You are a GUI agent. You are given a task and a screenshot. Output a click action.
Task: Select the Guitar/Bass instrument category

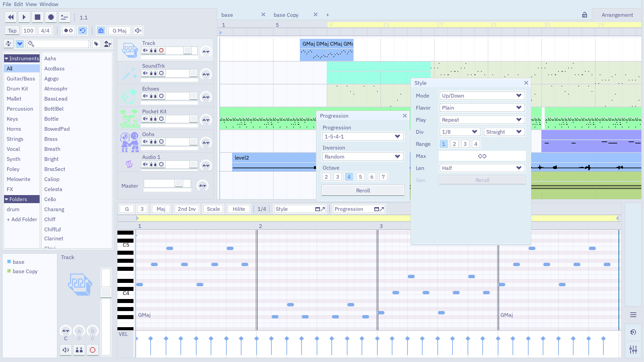click(21, 78)
